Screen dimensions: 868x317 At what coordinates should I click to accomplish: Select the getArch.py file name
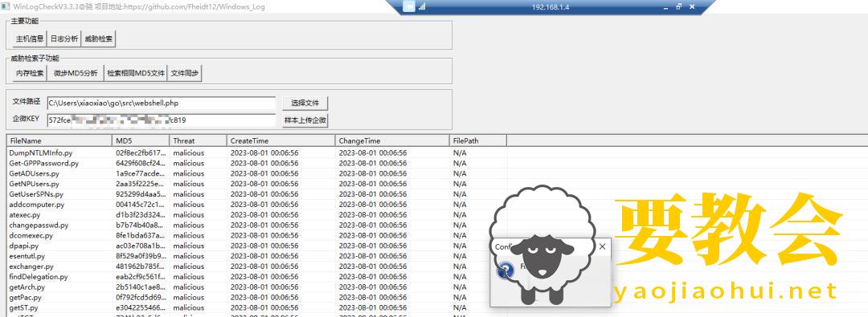coord(27,287)
